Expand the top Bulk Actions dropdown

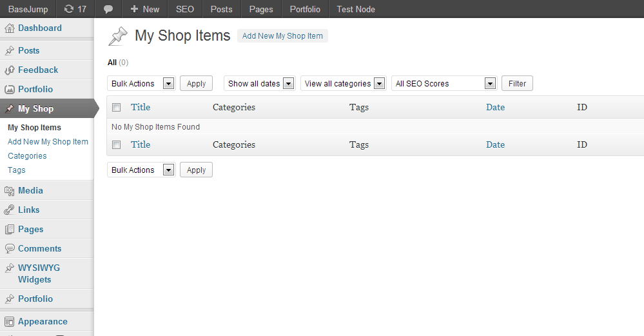(141, 83)
